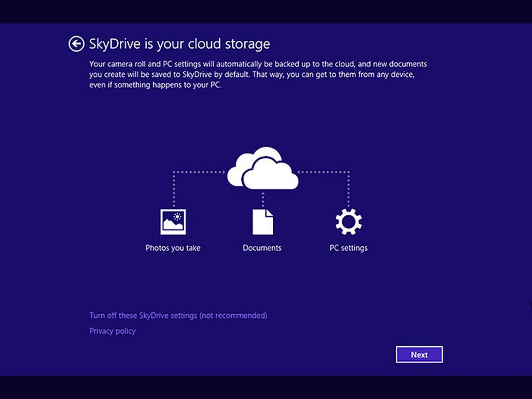
Task: Click dotted arrow above the document icon
Action: (x=263, y=199)
